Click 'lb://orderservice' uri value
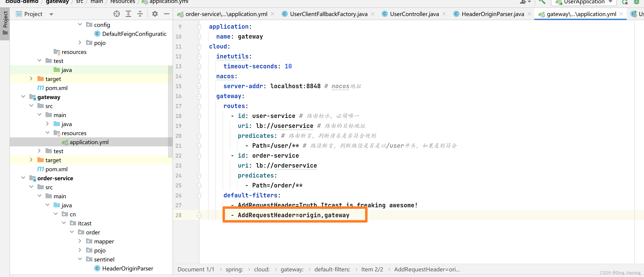644x277 pixels. [x=286, y=165]
